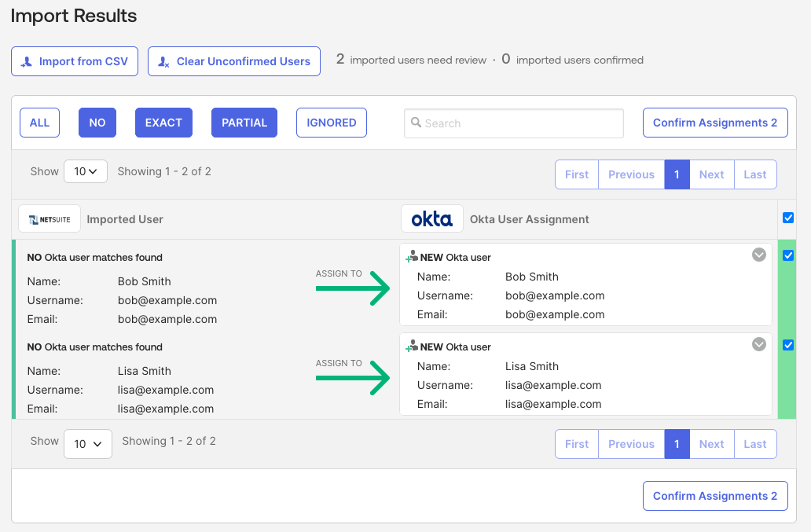Uncheck the Lisa Smith assignment checkbox
This screenshot has height=532, width=811.
pos(788,345)
